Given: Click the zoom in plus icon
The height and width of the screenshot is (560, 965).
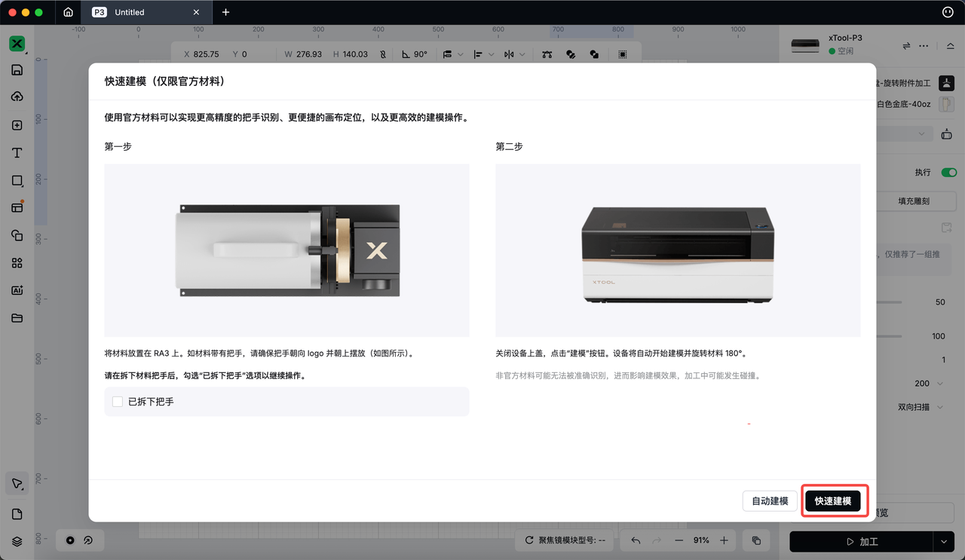Looking at the screenshot, I should click(724, 540).
